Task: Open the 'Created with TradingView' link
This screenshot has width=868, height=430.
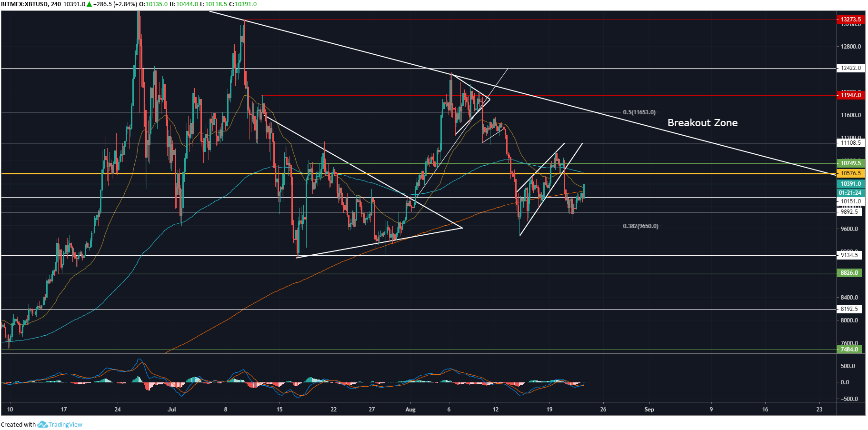Action: tap(41, 424)
